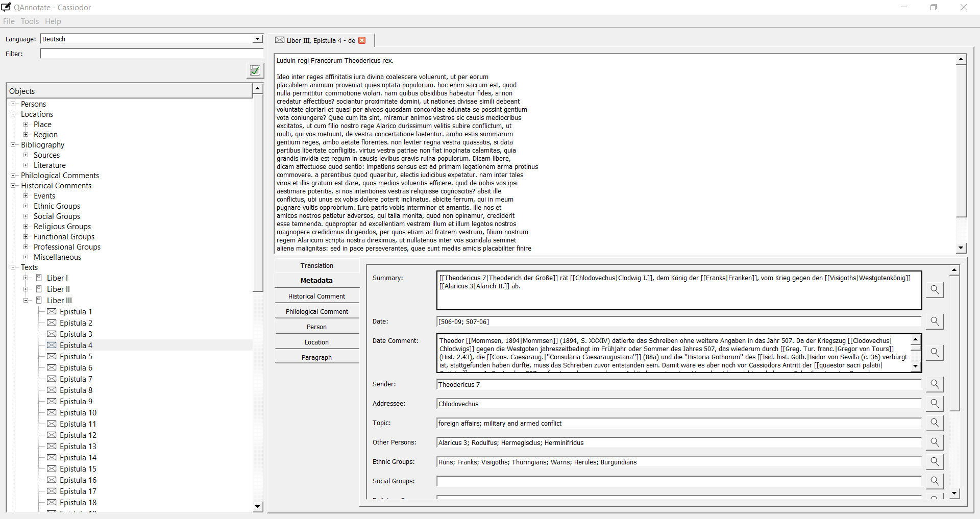Click the magnifier icon beside Summary field
The image size is (980, 519).
click(935, 290)
